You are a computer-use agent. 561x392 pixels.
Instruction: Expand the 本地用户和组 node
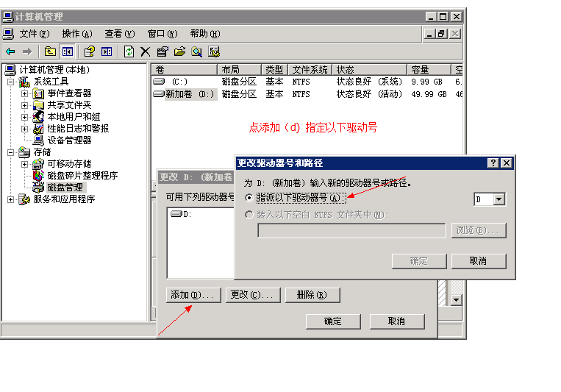tap(24, 117)
